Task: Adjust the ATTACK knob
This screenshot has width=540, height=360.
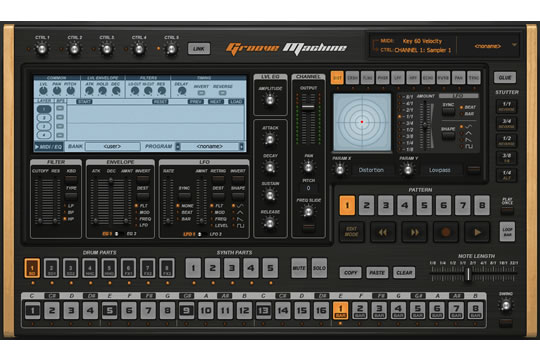Action: (270, 139)
